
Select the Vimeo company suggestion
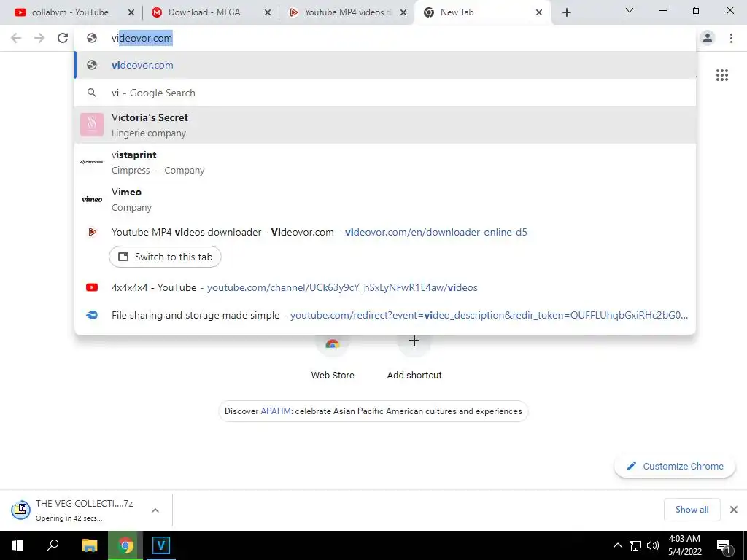click(385, 200)
